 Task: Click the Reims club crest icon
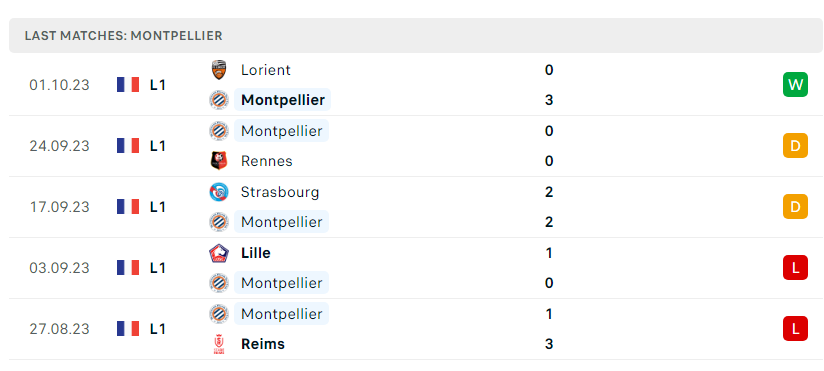219,344
